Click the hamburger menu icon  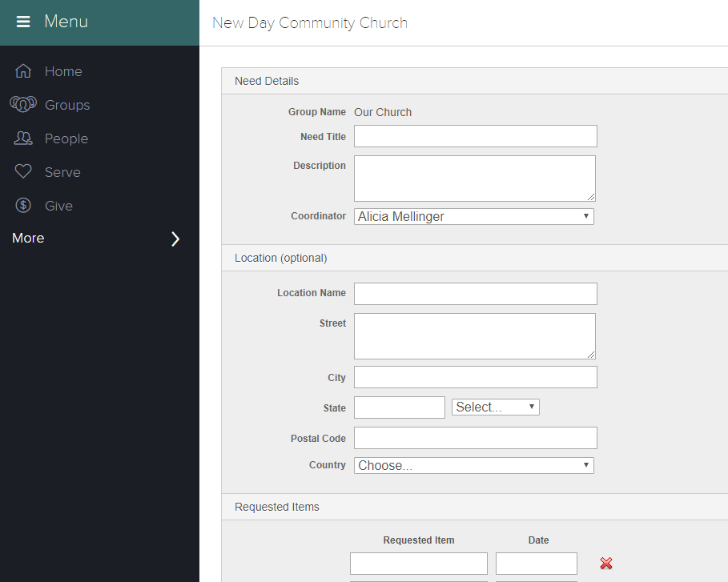(23, 22)
